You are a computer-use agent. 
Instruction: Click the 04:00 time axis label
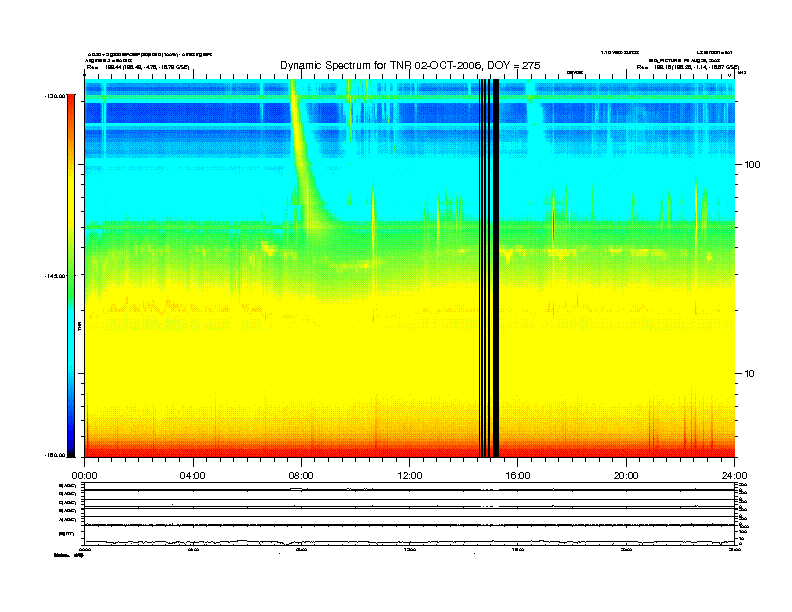[193, 476]
